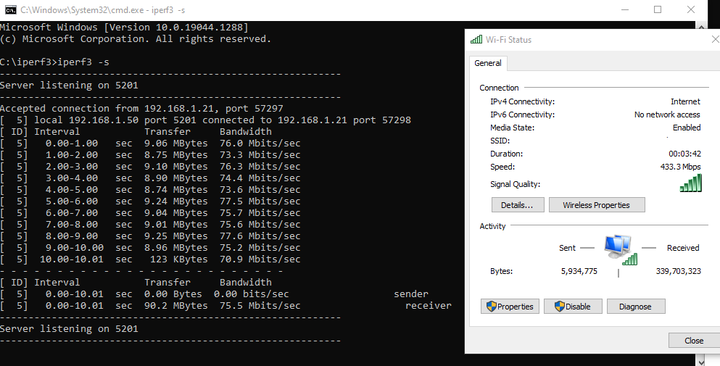
Task: Click the shield icon on Properties button
Action: [x=491, y=306]
